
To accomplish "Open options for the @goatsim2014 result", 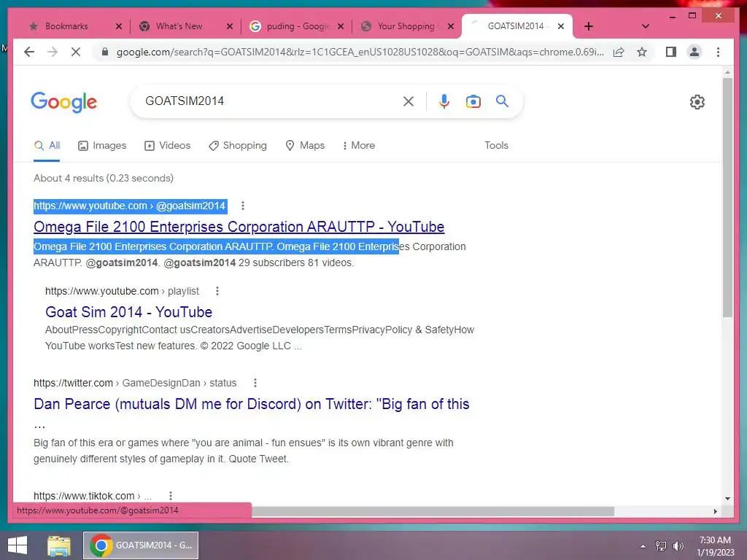I will pos(243,206).
